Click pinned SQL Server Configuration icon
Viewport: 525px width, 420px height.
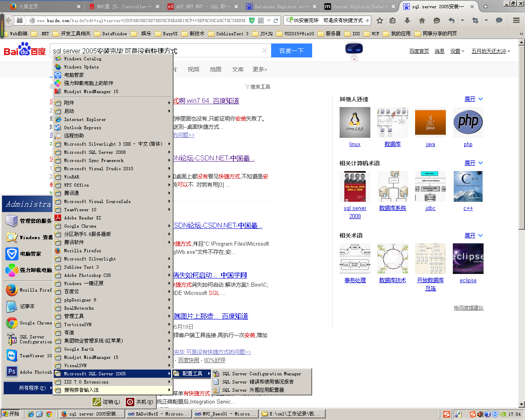pos(11,339)
